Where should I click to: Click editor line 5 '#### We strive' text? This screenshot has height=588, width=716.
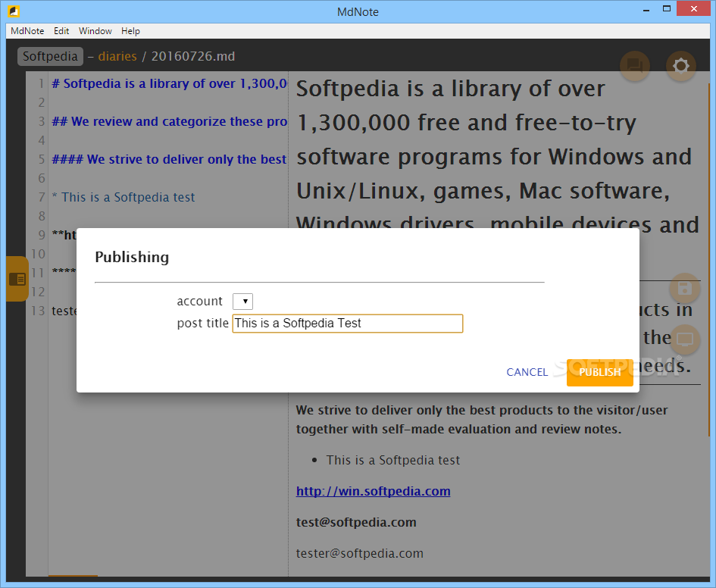coord(170,159)
